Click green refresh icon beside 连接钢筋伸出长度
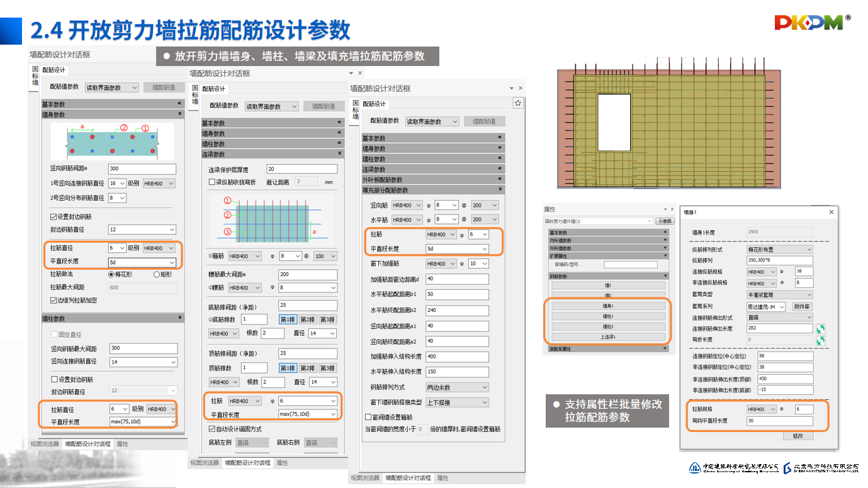The image size is (868, 488). (820, 329)
